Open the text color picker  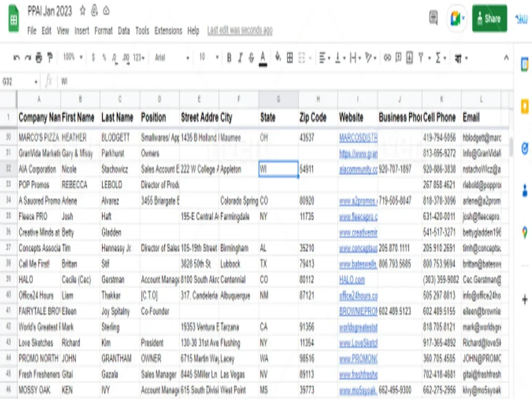coord(263,59)
